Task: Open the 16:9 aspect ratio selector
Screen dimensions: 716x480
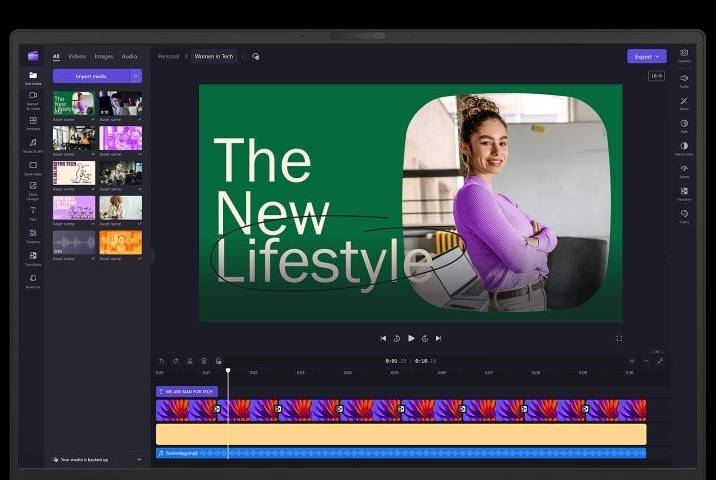Action: pyautogui.click(x=656, y=75)
